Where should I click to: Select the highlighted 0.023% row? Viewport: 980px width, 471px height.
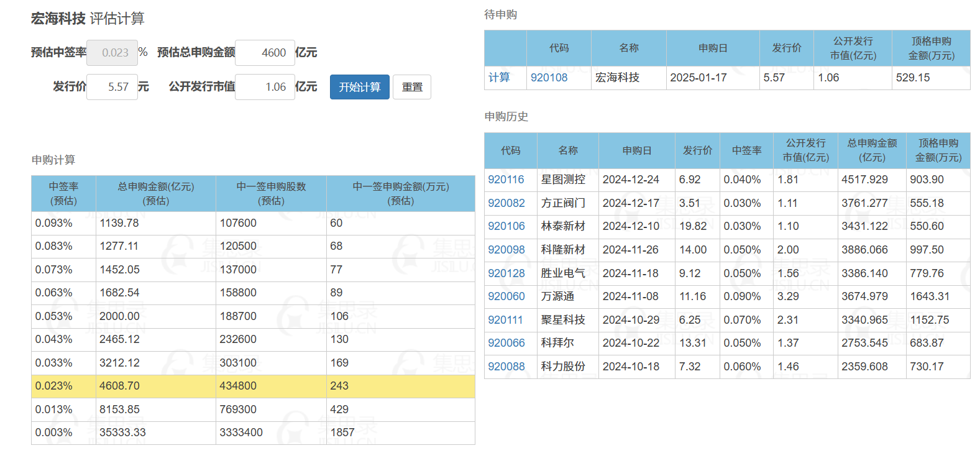click(252, 386)
